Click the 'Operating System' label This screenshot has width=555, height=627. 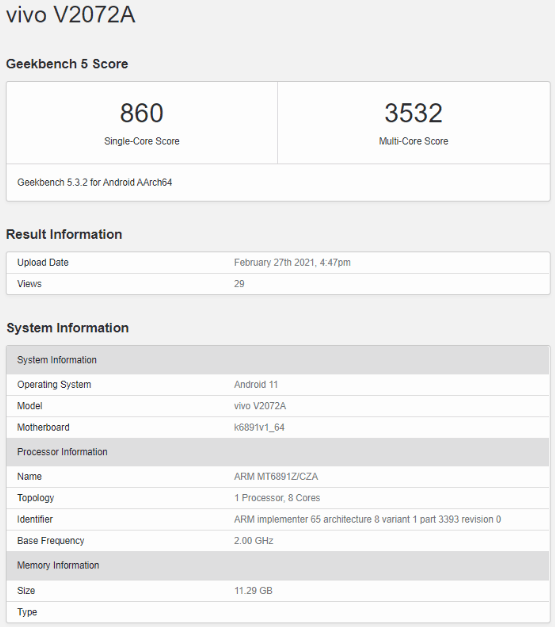54,385
